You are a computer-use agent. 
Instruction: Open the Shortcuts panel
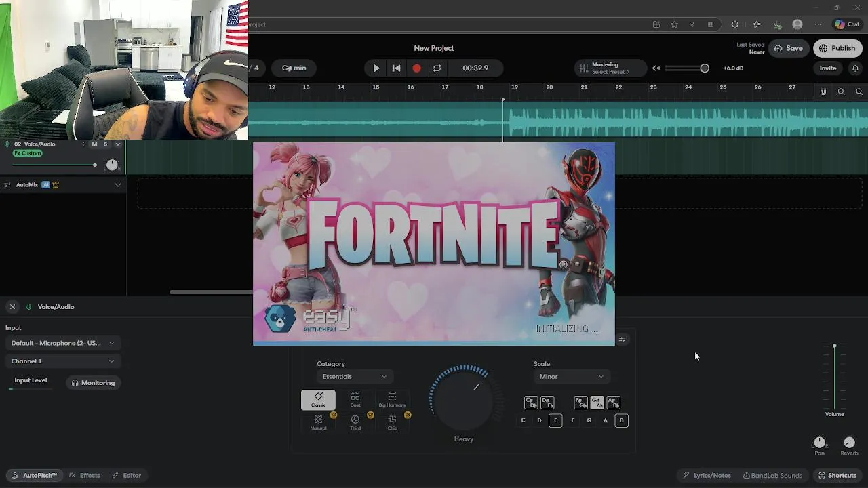[x=837, y=476]
